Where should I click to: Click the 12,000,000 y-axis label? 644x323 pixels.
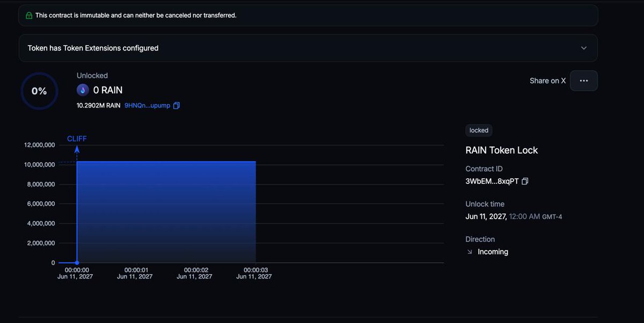click(x=40, y=145)
